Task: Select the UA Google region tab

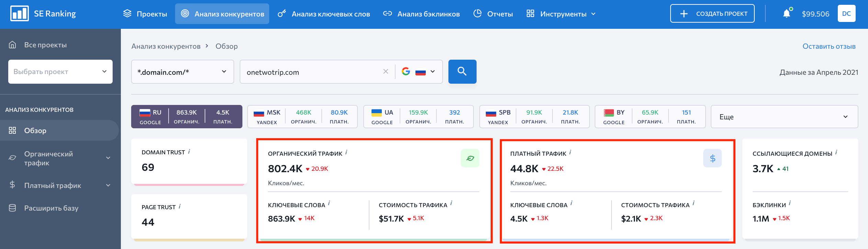Action: tap(419, 117)
